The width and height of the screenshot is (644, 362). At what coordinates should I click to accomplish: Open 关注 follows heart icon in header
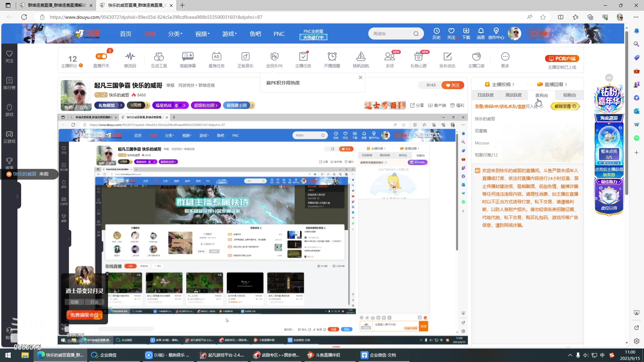(x=451, y=34)
